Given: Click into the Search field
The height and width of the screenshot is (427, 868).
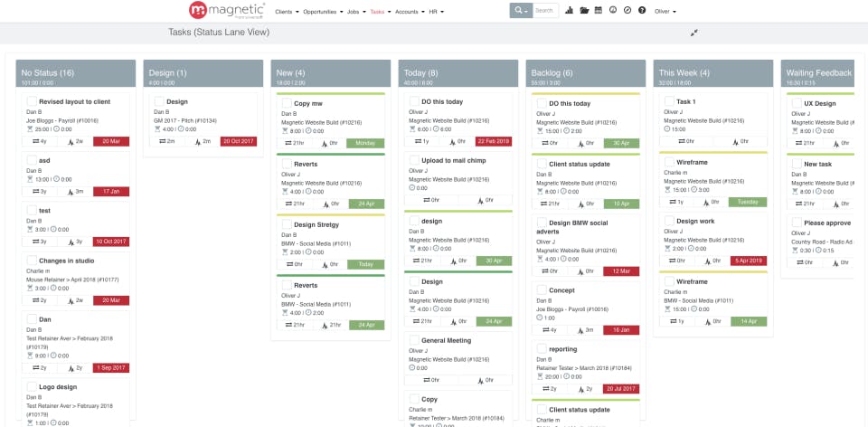Looking at the screenshot, I should coord(545,11).
